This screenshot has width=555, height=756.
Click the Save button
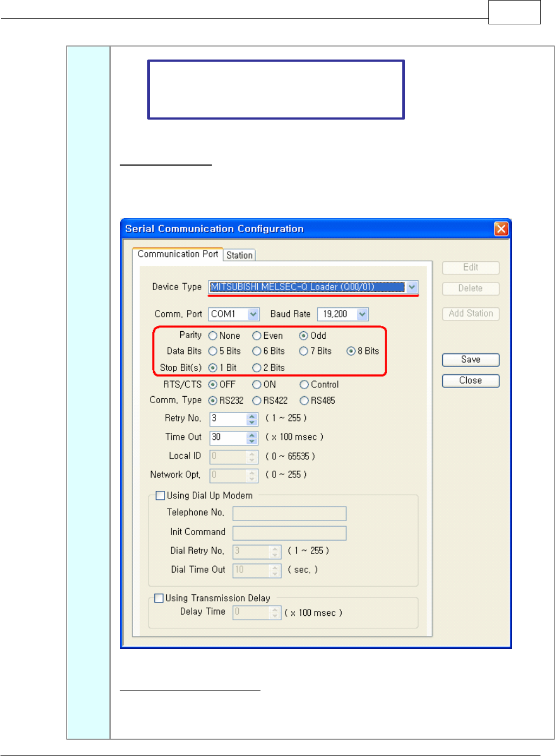(x=471, y=360)
